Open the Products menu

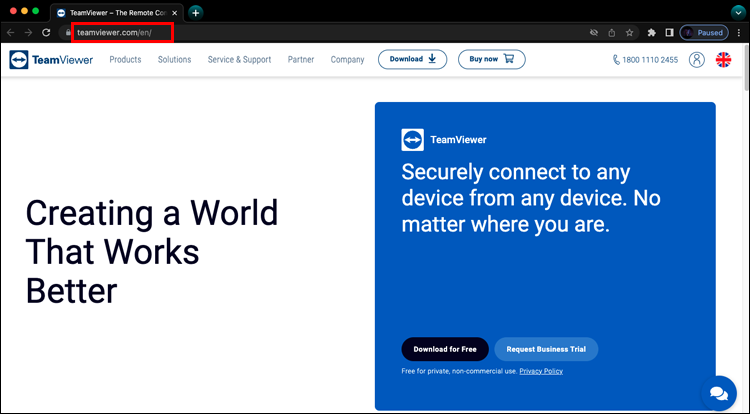tap(125, 59)
